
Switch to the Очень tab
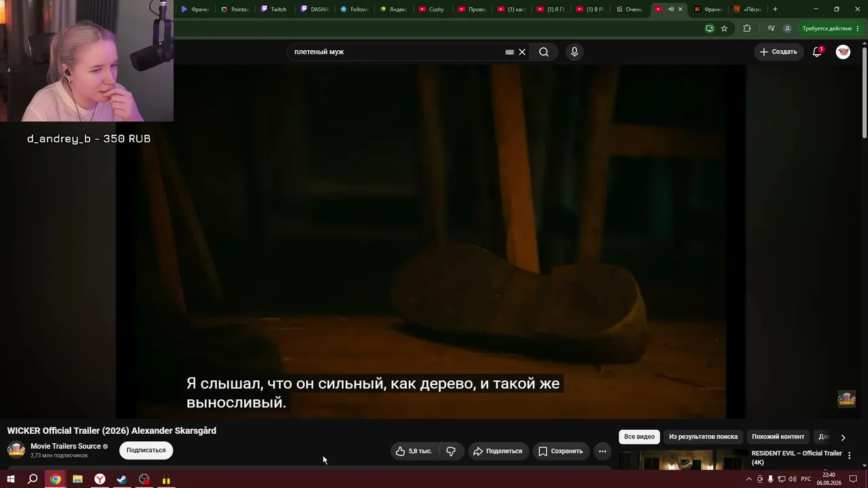629,9
